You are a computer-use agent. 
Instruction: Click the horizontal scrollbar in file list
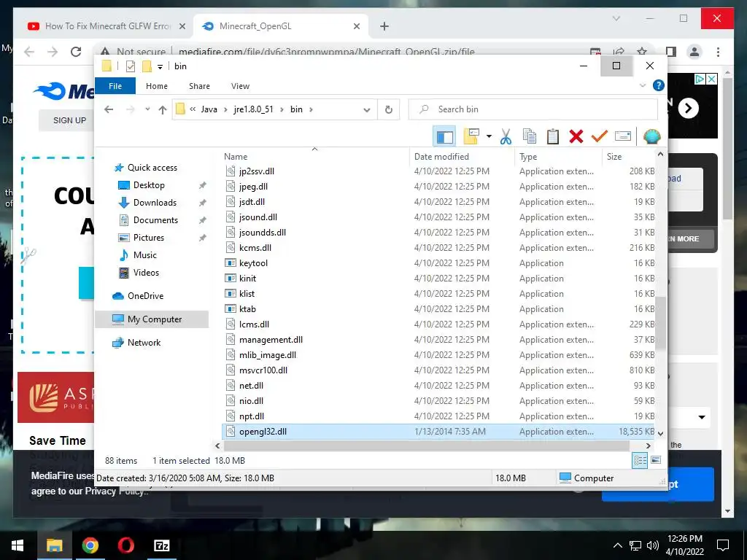(x=426, y=446)
